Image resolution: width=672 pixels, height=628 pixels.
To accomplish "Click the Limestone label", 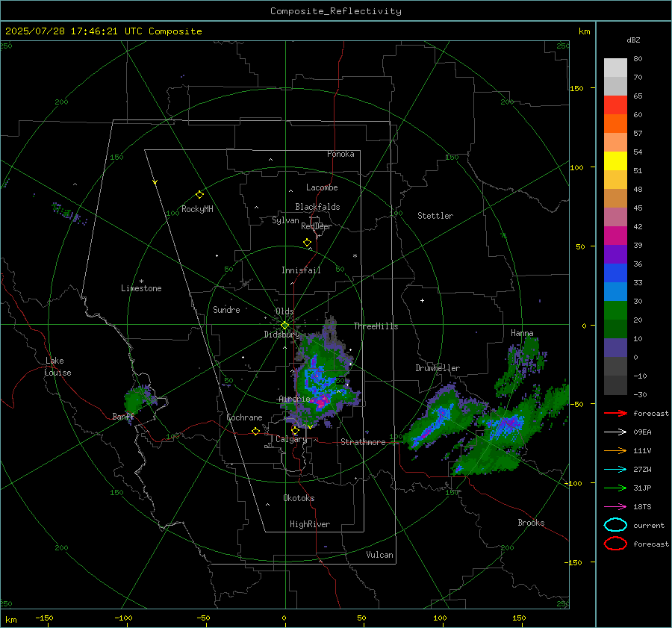I will pyautogui.click(x=141, y=288).
